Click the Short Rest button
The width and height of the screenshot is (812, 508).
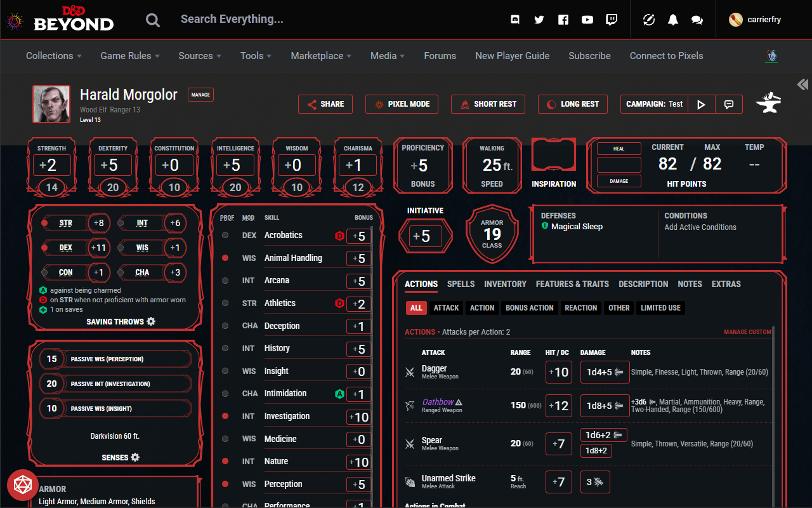click(488, 104)
